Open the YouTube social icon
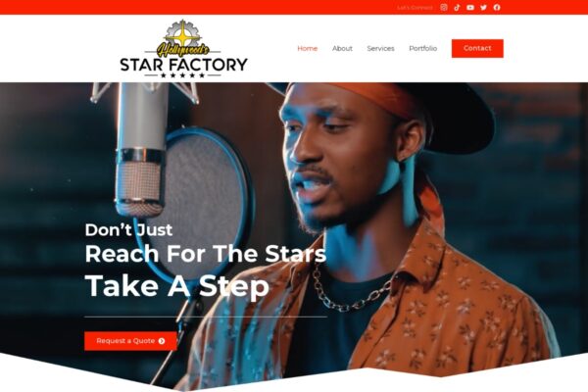 470,8
